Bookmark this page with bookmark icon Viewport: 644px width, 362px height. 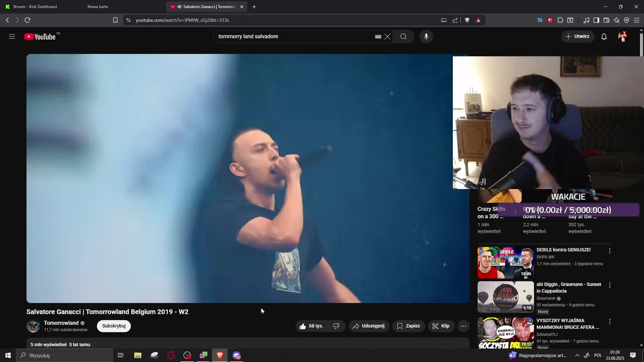pyautogui.click(x=115, y=20)
